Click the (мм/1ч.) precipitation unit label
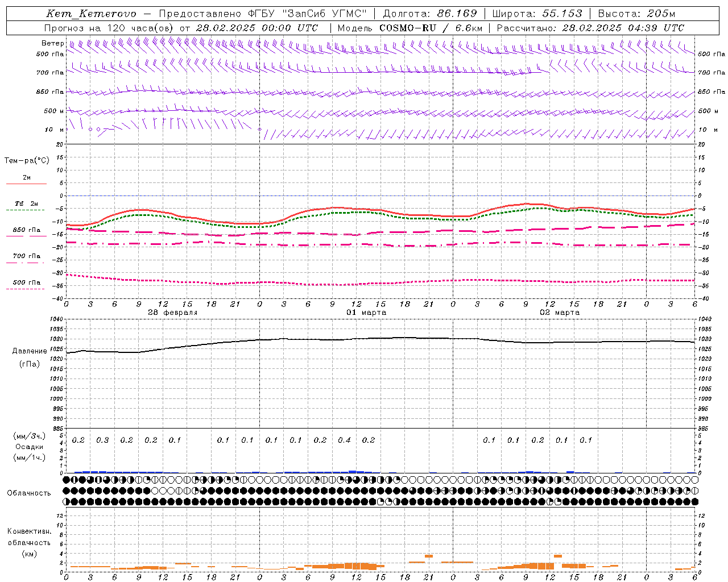The width and height of the screenshot is (728, 582). tap(29, 458)
